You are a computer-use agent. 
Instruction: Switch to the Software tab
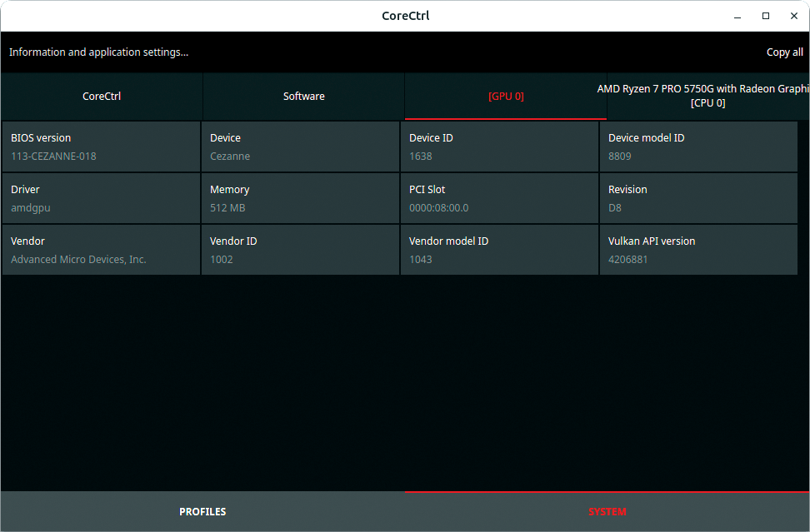[x=303, y=96]
